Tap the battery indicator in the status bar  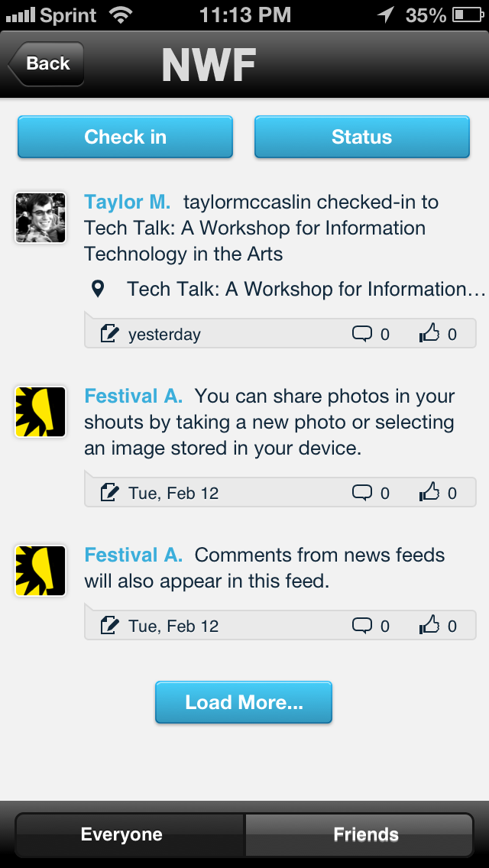pyautogui.click(x=466, y=15)
